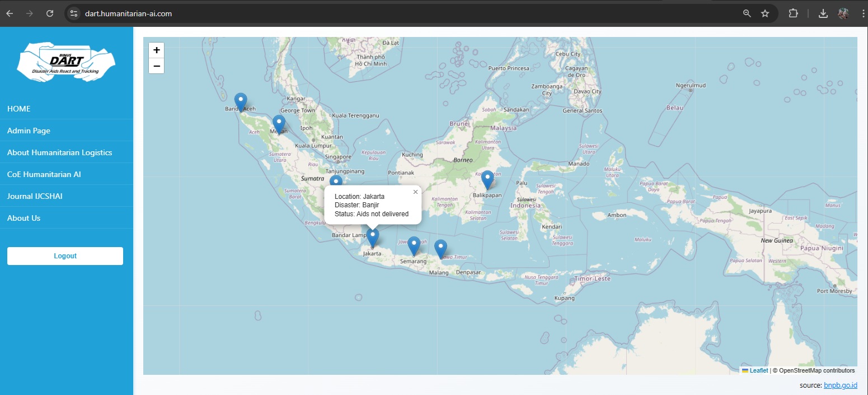
Task: Navigate to CoE Humanitarian AI
Action: point(44,174)
